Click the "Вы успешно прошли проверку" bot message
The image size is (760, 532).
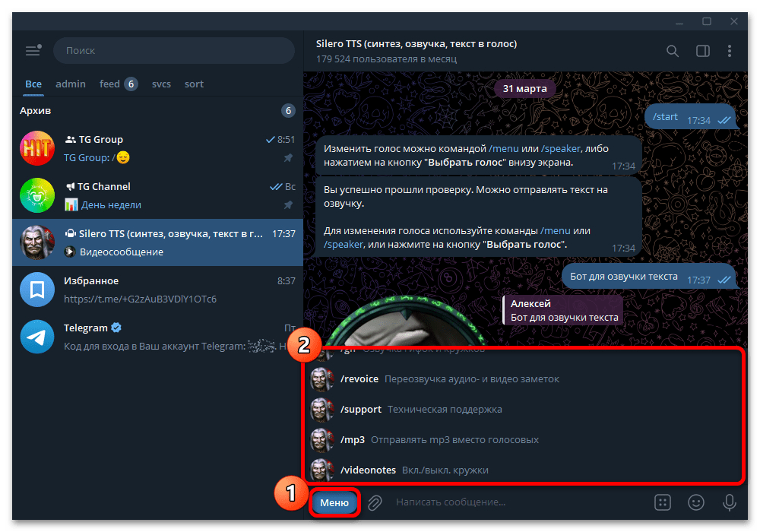479,217
